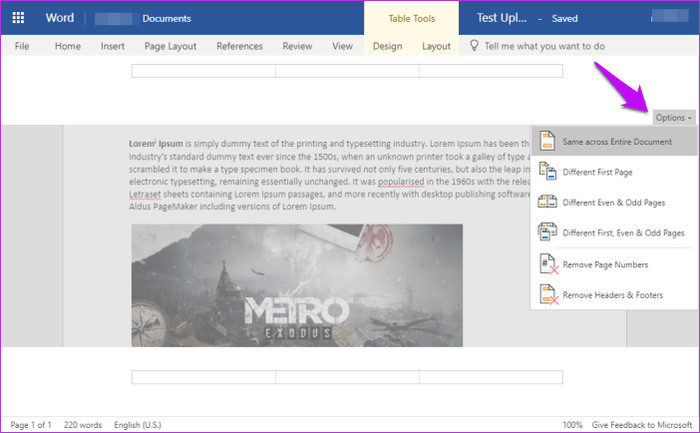Select the Table Tools Layout tab
The image size is (700, 433).
coord(436,46)
